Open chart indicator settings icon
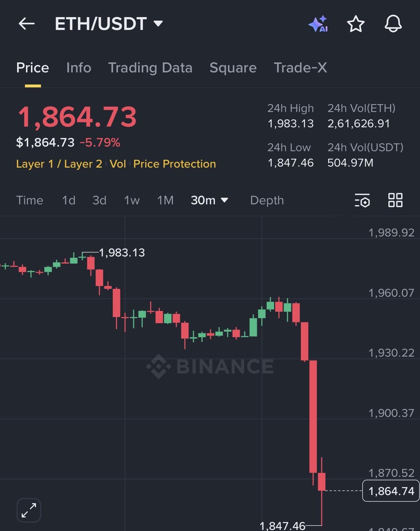This screenshot has width=420, height=531. pyautogui.click(x=362, y=200)
